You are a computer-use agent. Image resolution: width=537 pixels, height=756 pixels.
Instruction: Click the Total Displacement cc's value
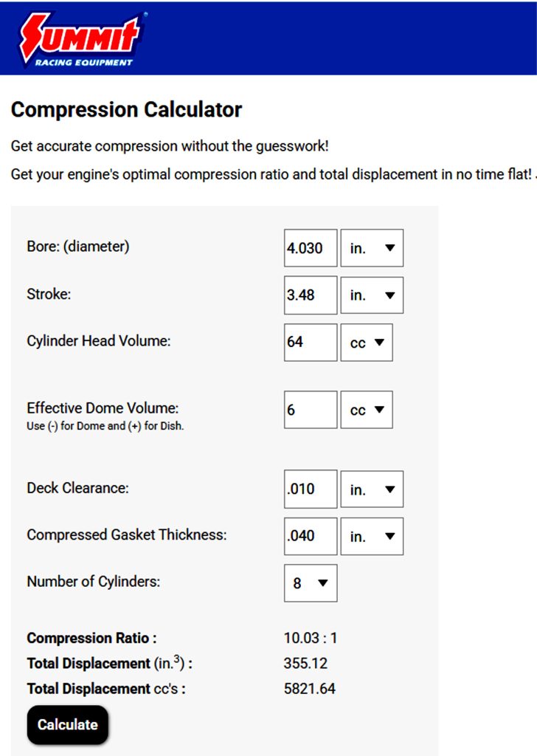[310, 688]
